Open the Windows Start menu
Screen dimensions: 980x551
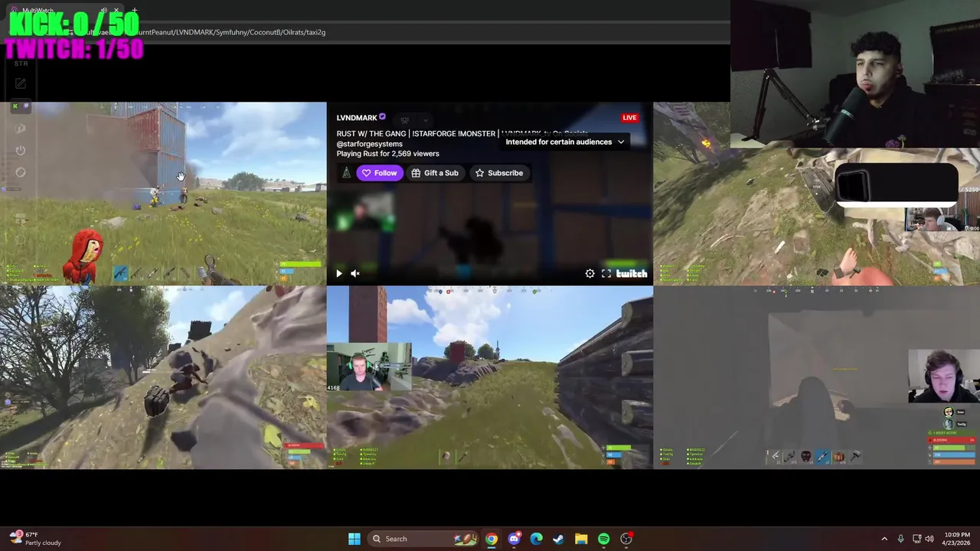[x=354, y=539]
